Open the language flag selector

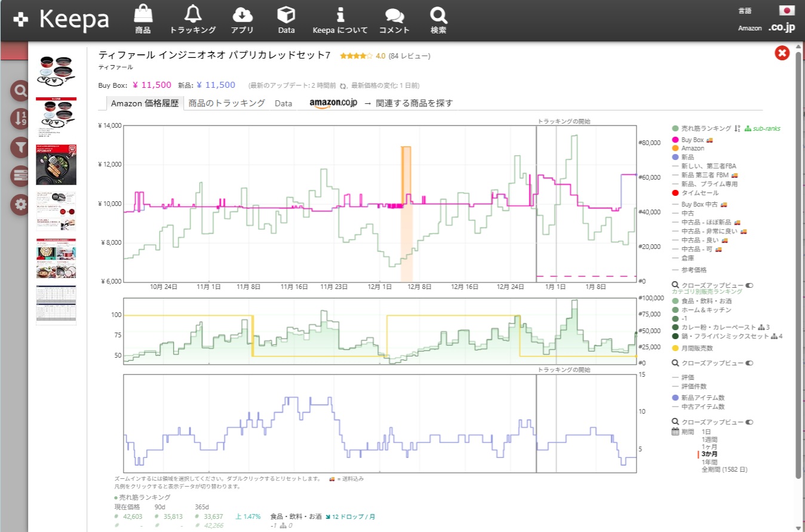[x=786, y=10]
